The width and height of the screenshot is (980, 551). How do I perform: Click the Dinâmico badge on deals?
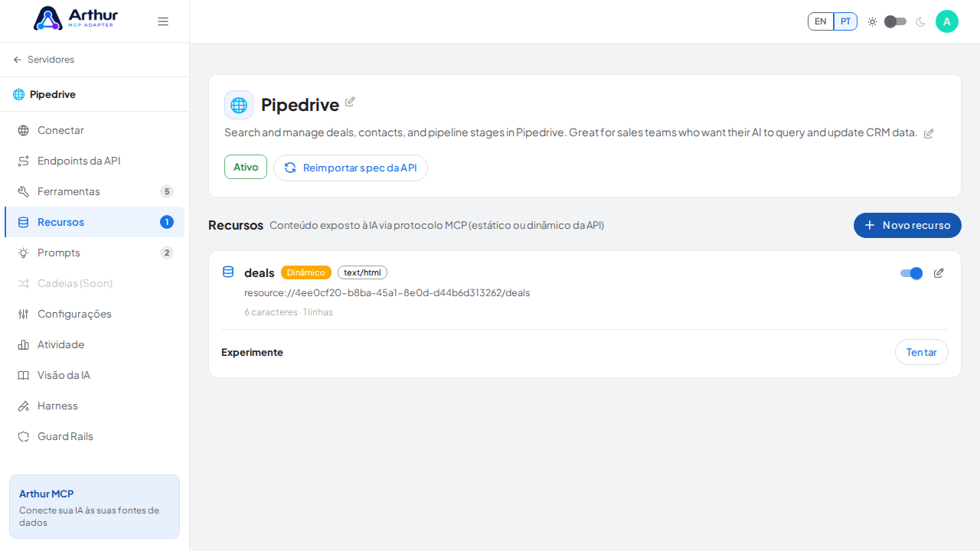pyautogui.click(x=306, y=272)
